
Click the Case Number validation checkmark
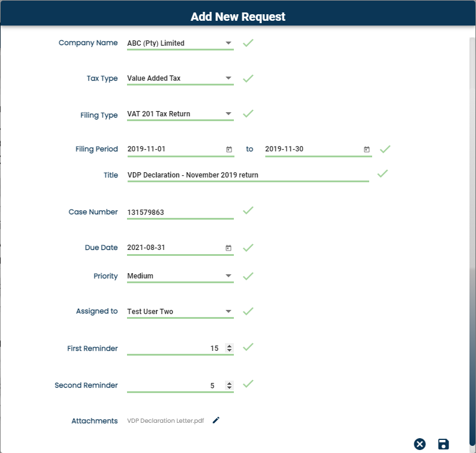[248, 210]
